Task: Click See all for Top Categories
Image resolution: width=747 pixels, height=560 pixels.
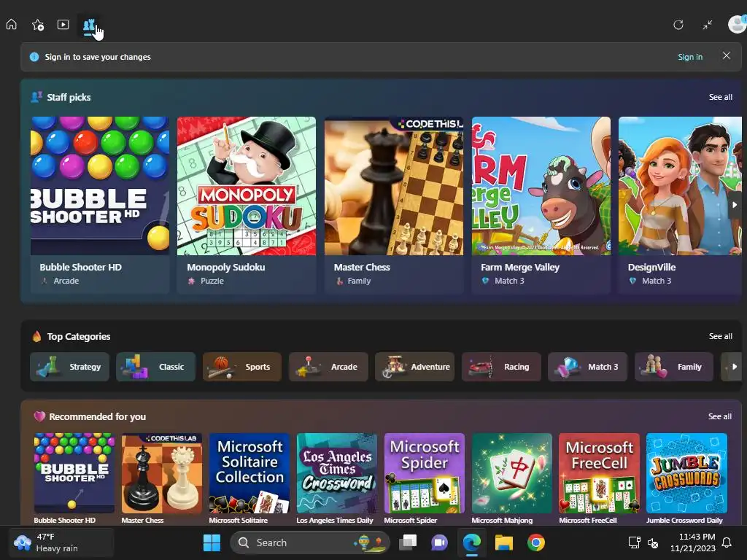Action: pyautogui.click(x=720, y=336)
